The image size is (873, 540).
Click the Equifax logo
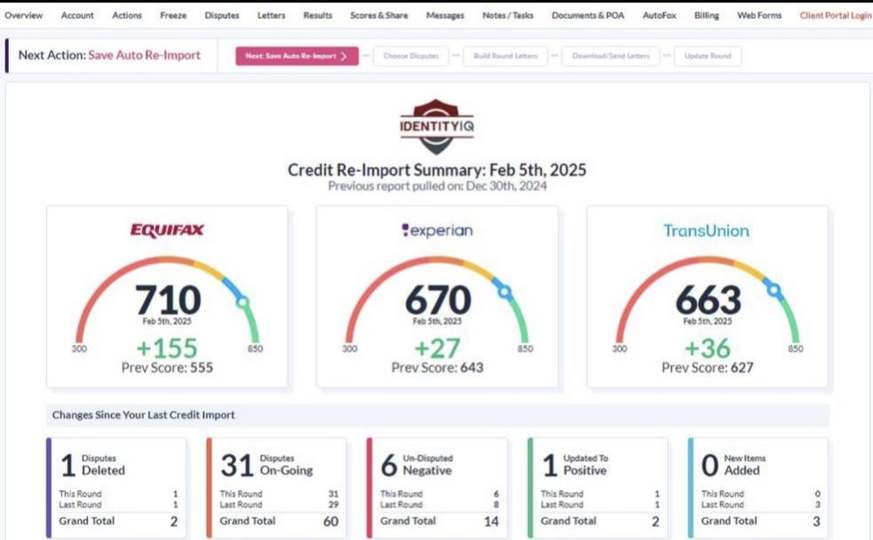[167, 230]
